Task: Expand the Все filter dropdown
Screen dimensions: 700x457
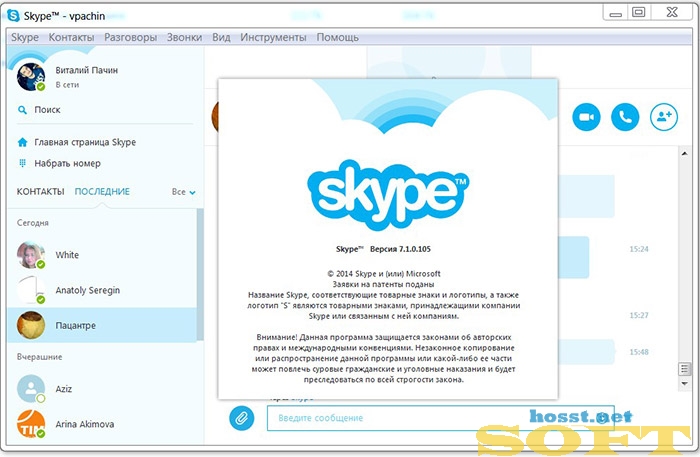Action: [183, 192]
